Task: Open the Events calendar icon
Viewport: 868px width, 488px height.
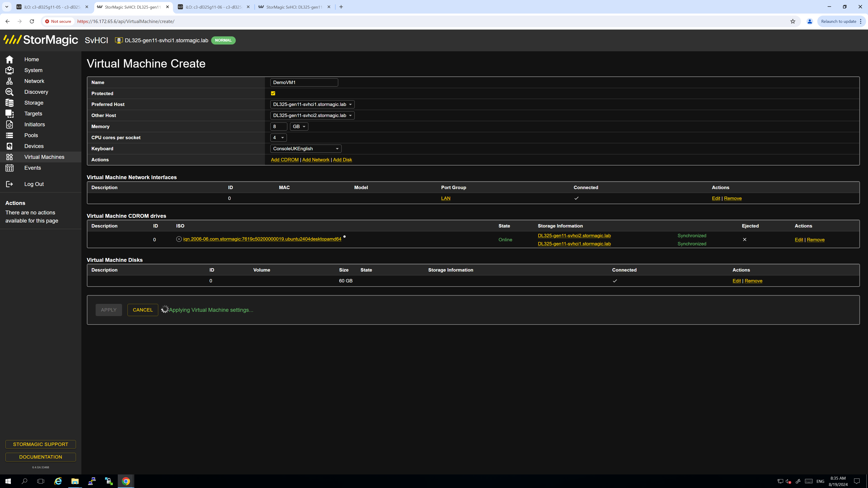Action: click(9, 168)
